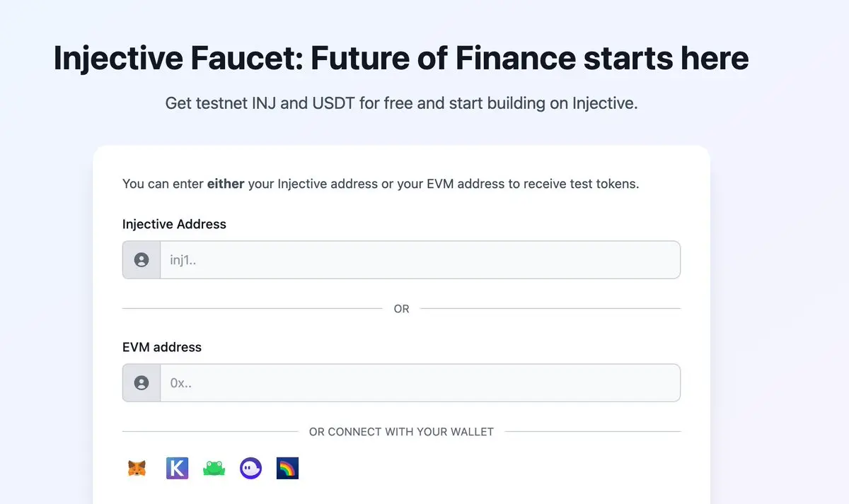Connect with the MetaMask fox wallet icon
Image resolution: width=849 pixels, height=504 pixels.
click(137, 468)
